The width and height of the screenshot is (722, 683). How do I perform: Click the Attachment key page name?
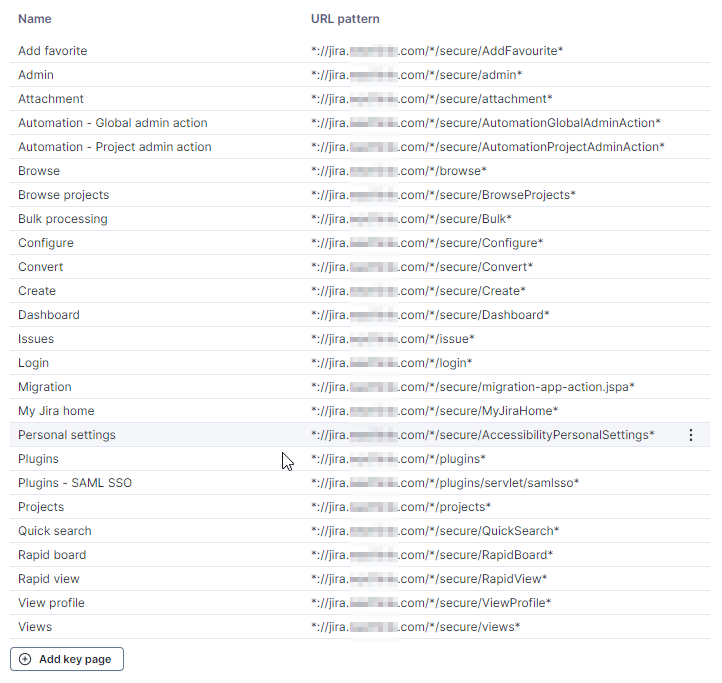[51, 99]
